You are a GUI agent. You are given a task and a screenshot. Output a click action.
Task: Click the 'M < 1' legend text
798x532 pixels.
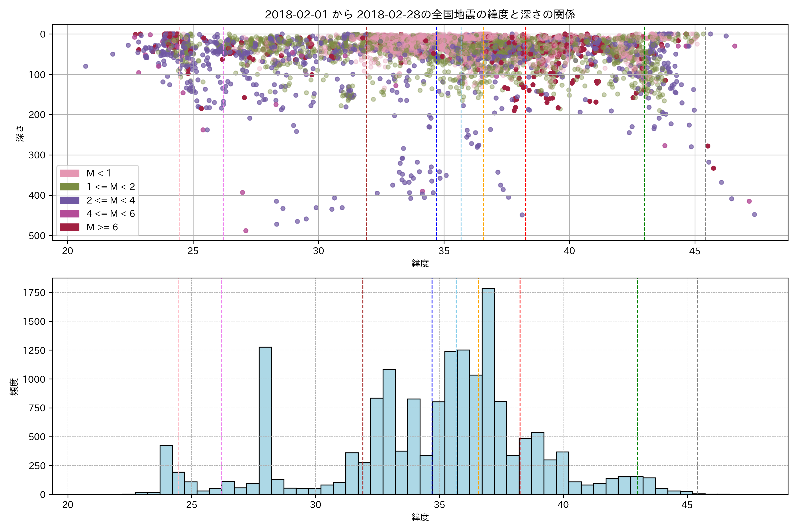(x=99, y=173)
